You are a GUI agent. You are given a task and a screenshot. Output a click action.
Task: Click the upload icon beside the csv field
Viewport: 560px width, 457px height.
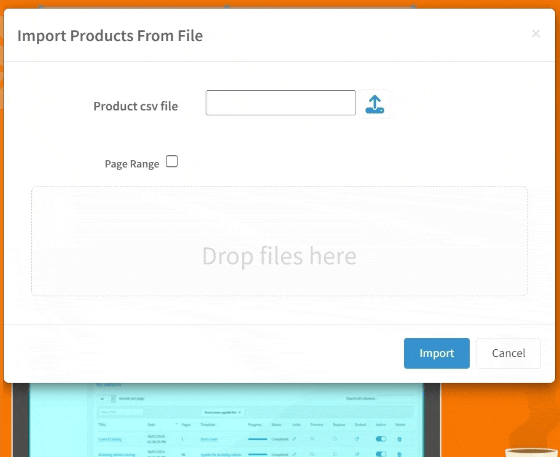(x=374, y=104)
